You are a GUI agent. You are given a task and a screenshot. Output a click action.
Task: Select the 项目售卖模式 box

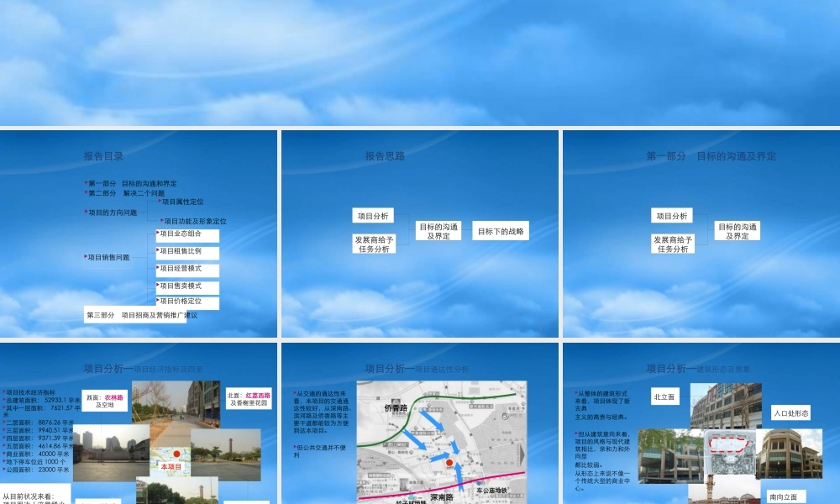[187, 286]
